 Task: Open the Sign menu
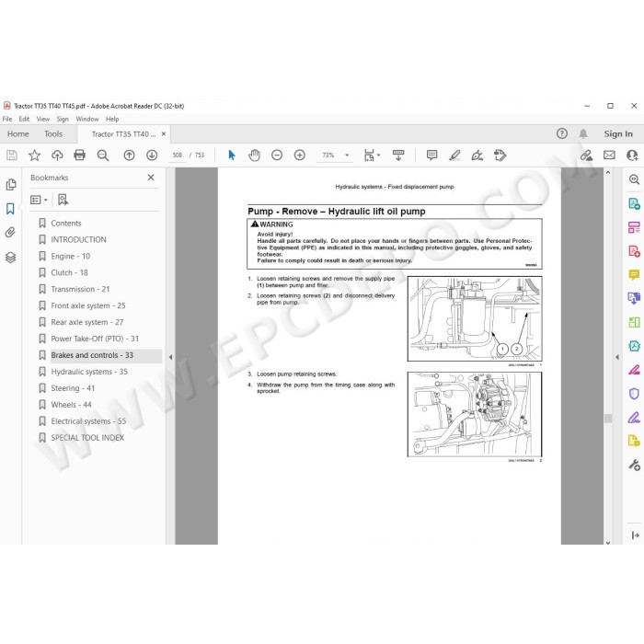pyautogui.click(x=63, y=119)
